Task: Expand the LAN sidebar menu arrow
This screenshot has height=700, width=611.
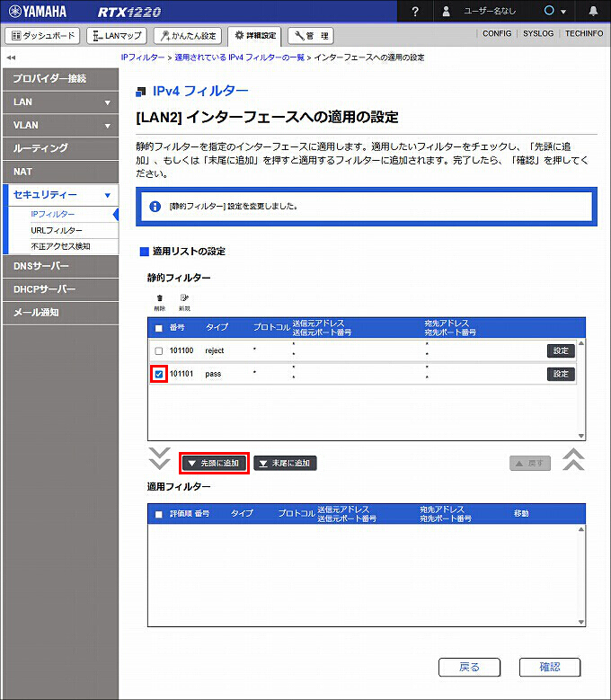Action: [108, 102]
